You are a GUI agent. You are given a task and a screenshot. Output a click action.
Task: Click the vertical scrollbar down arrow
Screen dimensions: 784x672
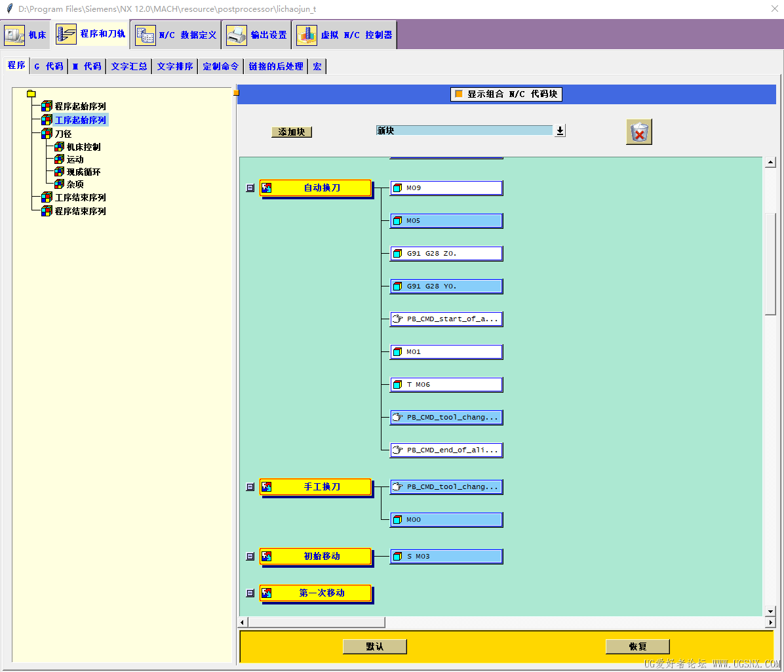coord(770,611)
